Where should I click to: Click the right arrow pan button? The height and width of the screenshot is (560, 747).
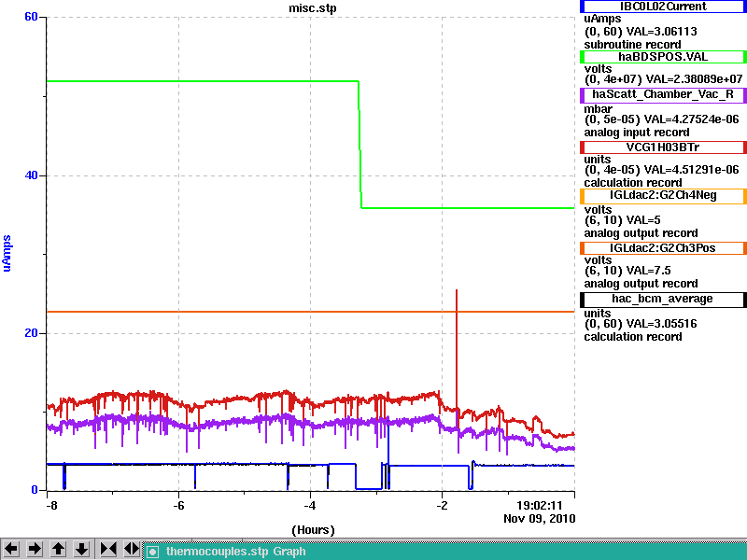coord(35,549)
